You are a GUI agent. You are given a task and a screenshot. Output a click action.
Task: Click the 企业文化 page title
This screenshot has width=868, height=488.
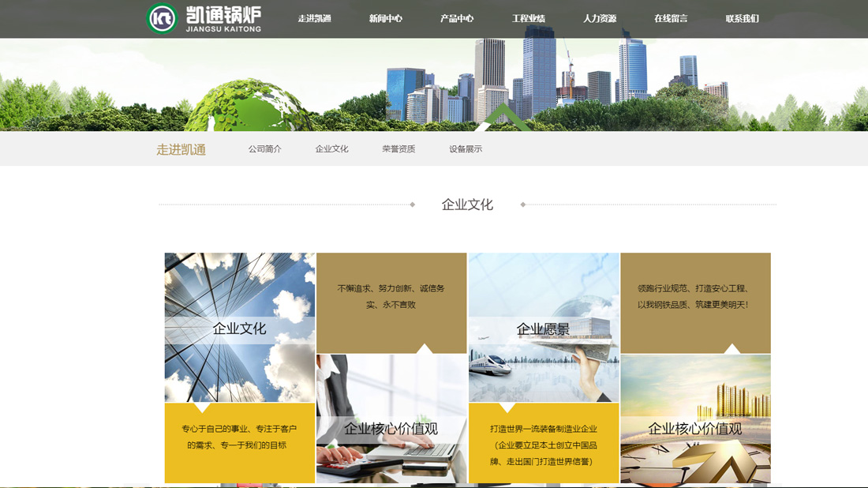466,204
